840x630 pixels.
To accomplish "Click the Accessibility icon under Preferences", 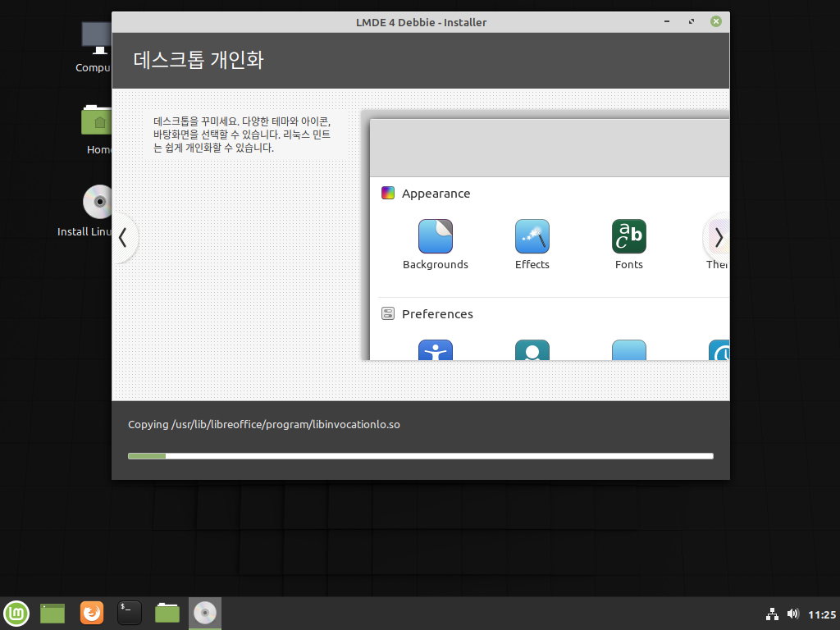I will [x=436, y=350].
